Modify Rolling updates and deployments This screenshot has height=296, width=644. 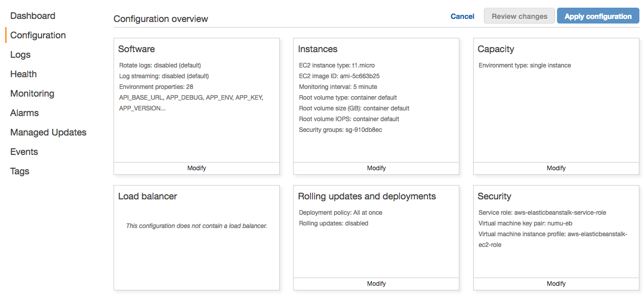tap(376, 283)
